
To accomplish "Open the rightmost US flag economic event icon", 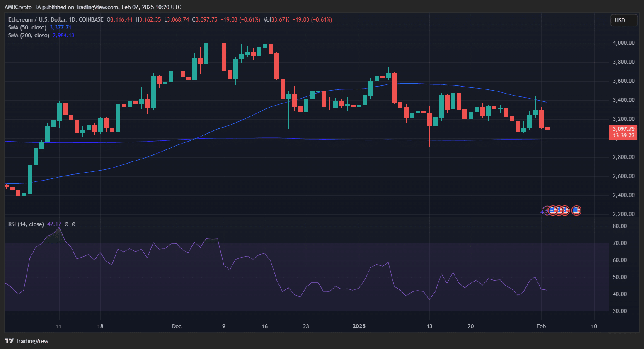I will pyautogui.click(x=576, y=210).
